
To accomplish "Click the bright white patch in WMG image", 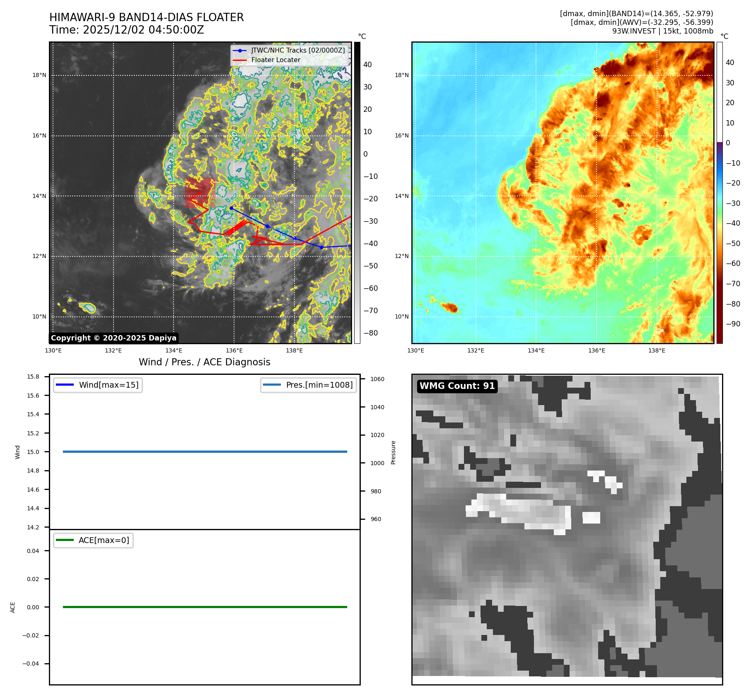I will (592, 517).
